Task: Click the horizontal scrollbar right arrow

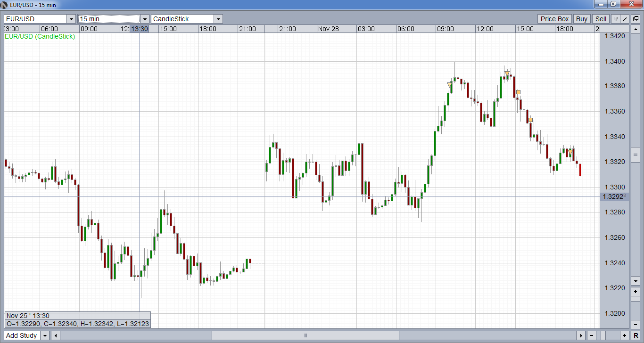Action: click(x=581, y=335)
